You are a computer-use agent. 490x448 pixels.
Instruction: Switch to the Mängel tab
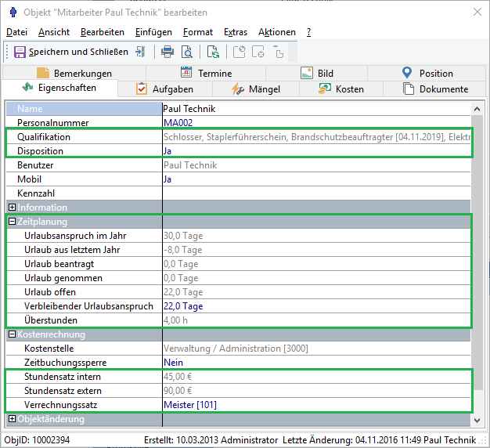(256, 89)
